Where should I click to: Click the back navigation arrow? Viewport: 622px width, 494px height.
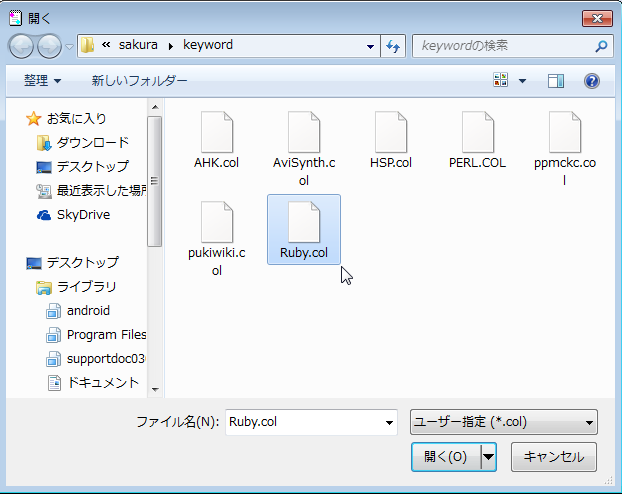[21, 46]
